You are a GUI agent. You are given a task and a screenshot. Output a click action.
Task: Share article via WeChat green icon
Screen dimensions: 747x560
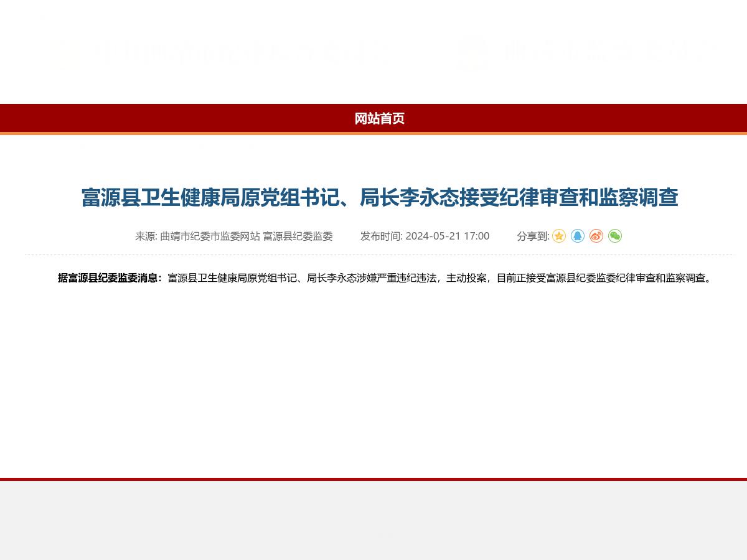[x=614, y=236]
